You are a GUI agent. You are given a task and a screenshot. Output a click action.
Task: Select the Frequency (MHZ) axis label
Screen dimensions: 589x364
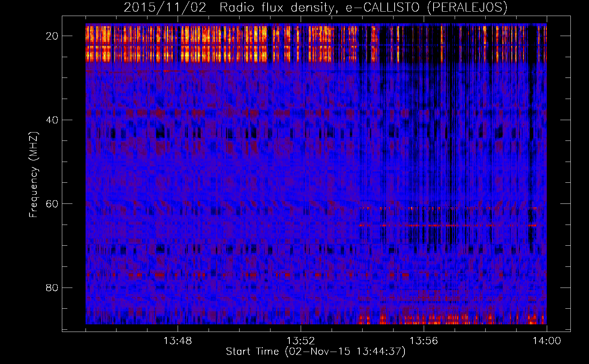click(33, 175)
